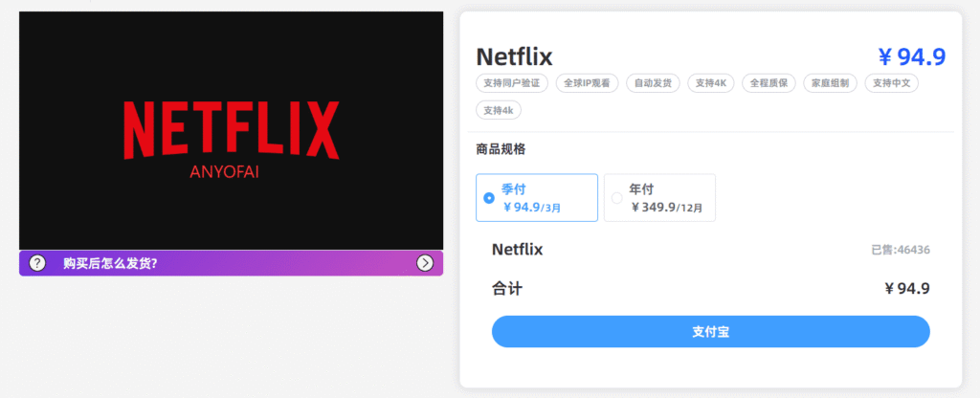Click the ¥94.9 total amount

pyautogui.click(x=907, y=289)
